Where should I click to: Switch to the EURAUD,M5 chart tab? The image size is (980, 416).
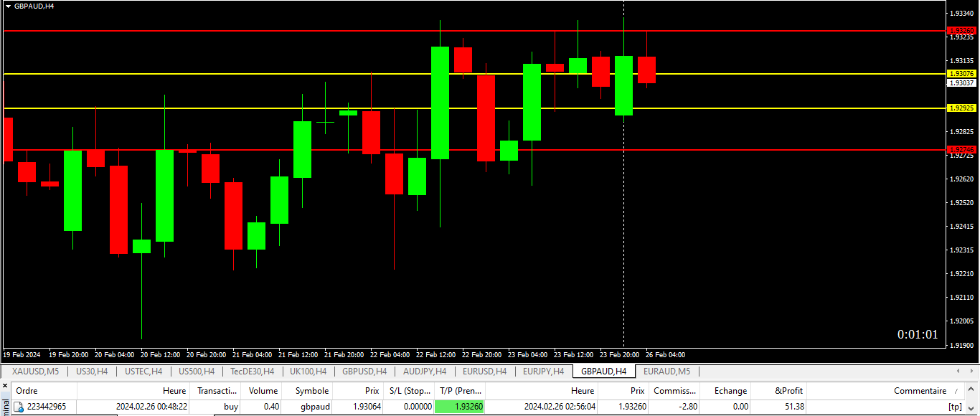[666, 372]
